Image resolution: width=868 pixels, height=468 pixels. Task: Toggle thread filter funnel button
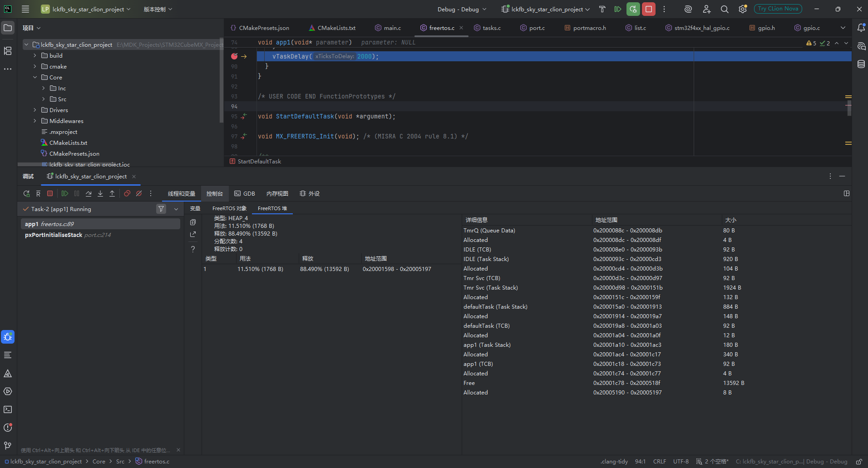pyautogui.click(x=161, y=209)
